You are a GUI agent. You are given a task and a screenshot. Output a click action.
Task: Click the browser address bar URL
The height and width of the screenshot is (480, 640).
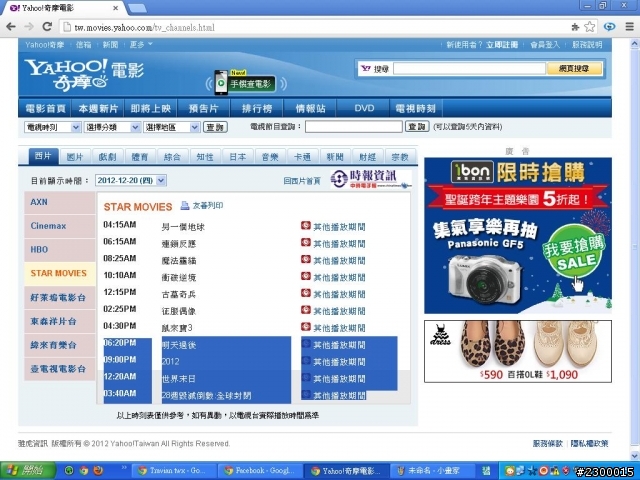pyautogui.click(x=144, y=27)
